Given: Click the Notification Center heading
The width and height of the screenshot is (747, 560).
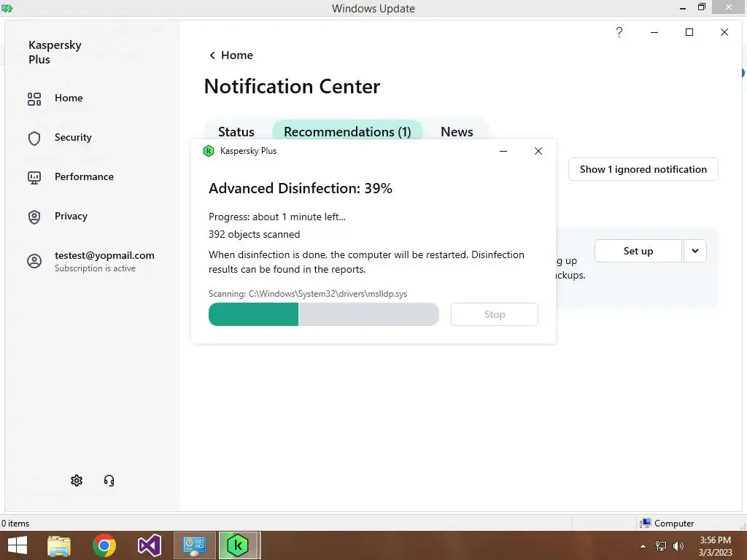Looking at the screenshot, I should 292,87.
